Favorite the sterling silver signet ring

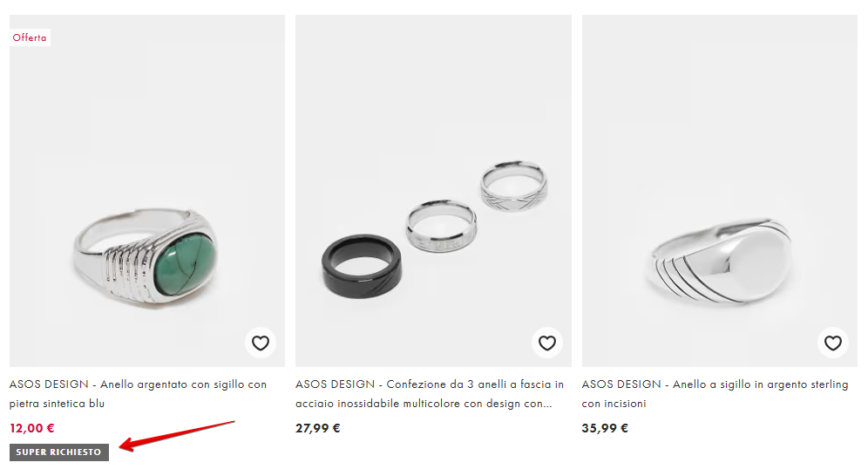[x=832, y=343]
